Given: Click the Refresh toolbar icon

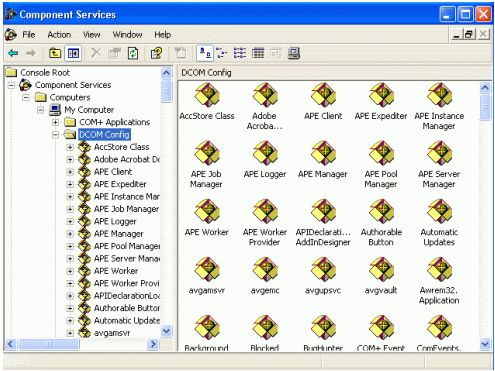Looking at the screenshot, I should pos(133,53).
